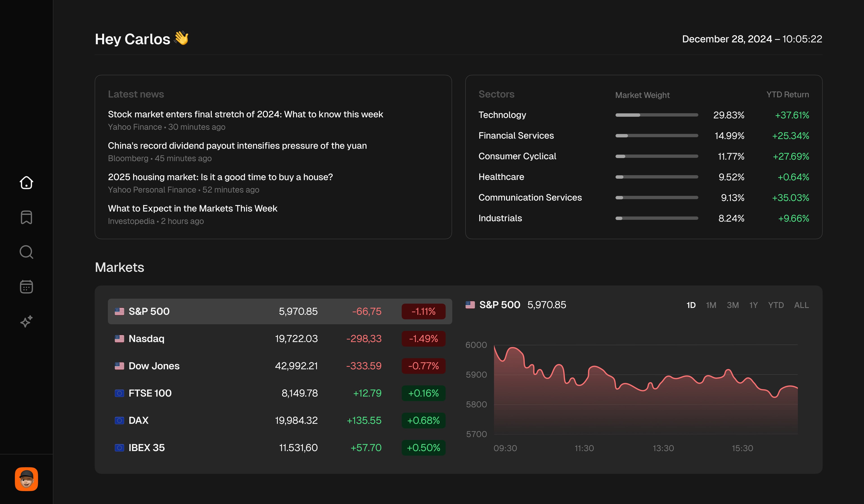The height and width of the screenshot is (504, 864).
Task: Enable the ALL time range
Action: [801, 305]
